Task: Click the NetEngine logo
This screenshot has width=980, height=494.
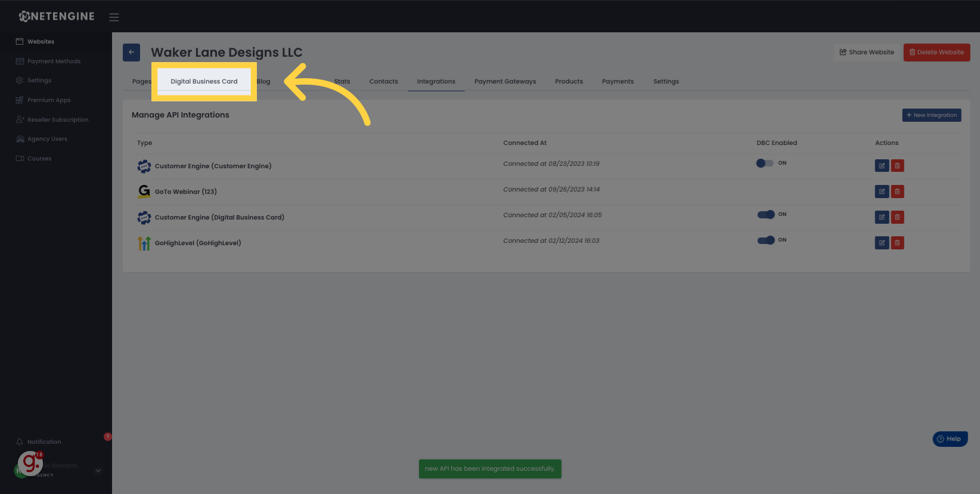Action: click(57, 16)
